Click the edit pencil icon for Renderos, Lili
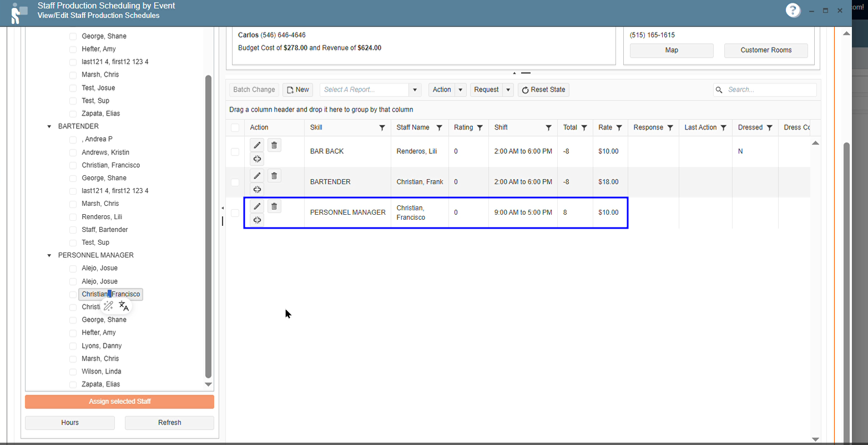The height and width of the screenshot is (445, 868). coord(257,145)
